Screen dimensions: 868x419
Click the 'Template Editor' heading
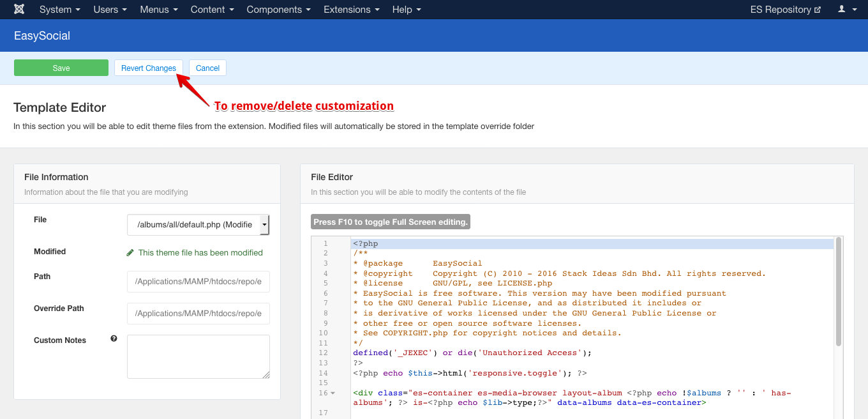[60, 107]
